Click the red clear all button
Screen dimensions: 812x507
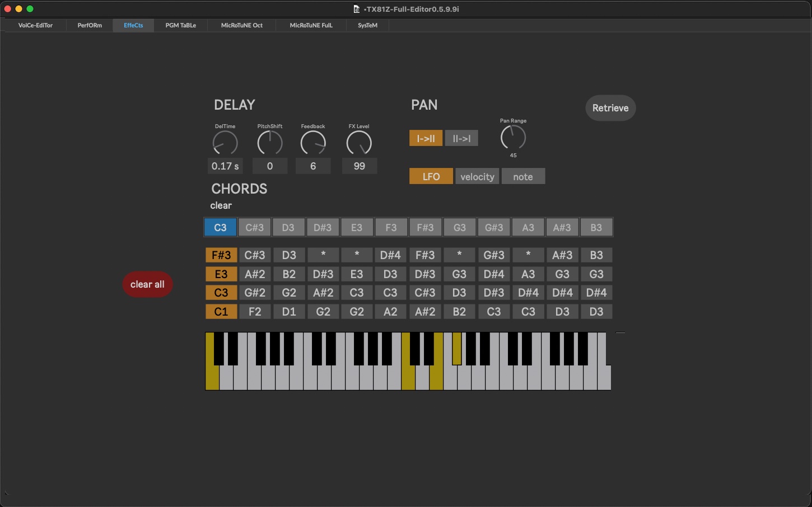pyautogui.click(x=147, y=284)
